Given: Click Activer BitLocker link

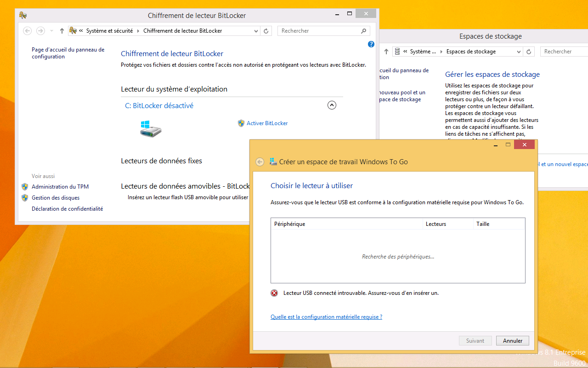Looking at the screenshot, I should [x=267, y=123].
